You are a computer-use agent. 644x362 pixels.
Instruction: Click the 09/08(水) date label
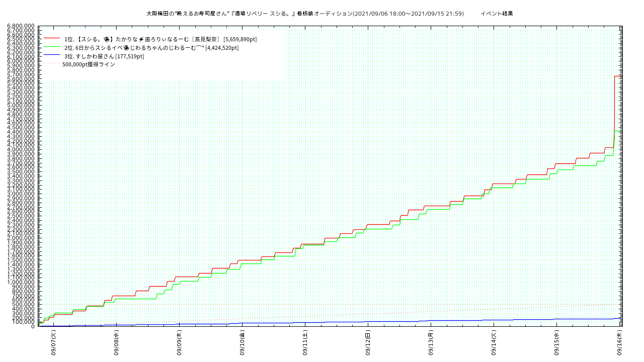pos(116,342)
